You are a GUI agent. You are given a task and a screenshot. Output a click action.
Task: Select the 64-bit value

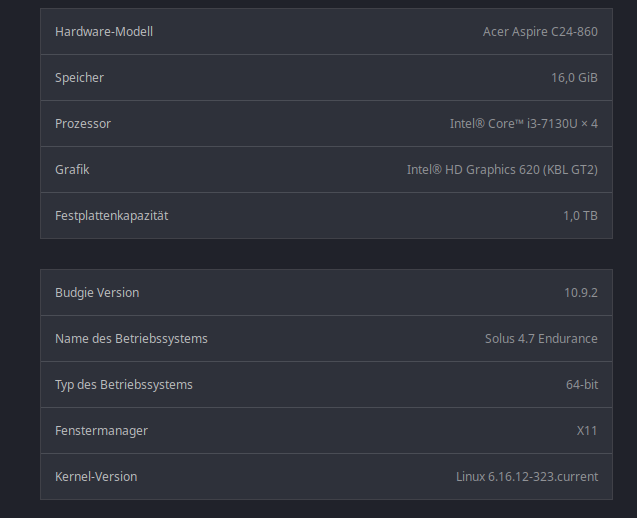tap(582, 384)
